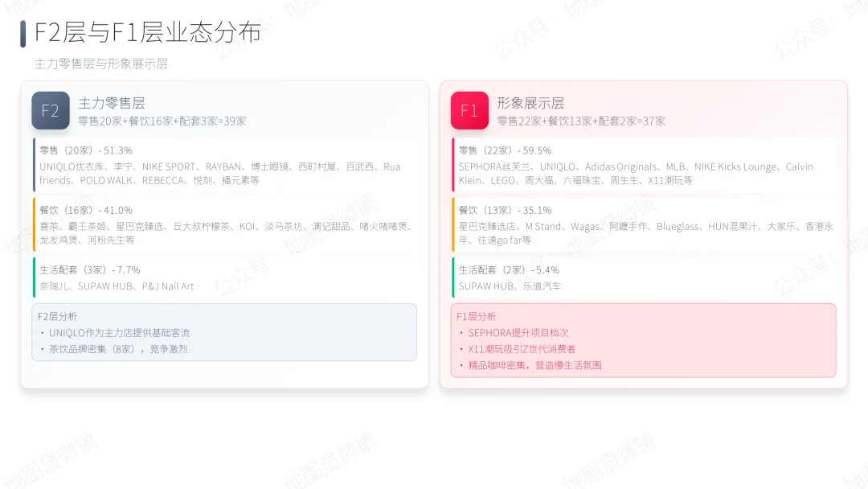Image resolution: width=868 pixels, height=489 pixels.
Task: Click the red F1 floor badge icon
Action: (x=469, y=110)
